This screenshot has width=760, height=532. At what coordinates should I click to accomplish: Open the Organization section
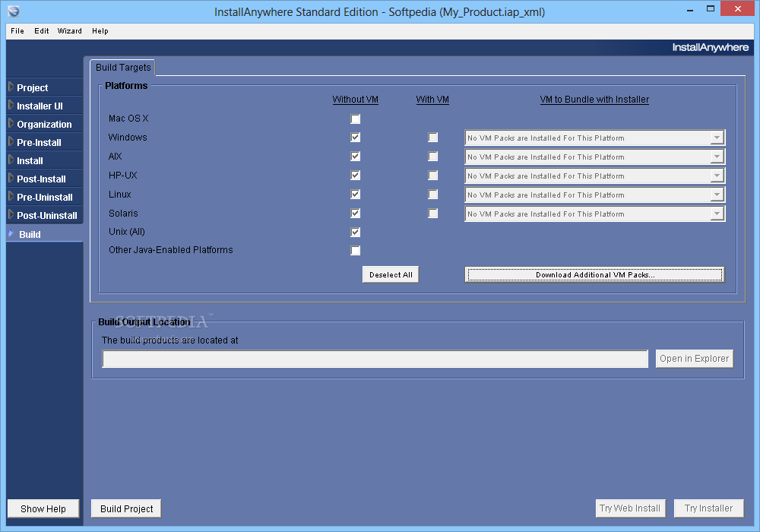(44, 125)
